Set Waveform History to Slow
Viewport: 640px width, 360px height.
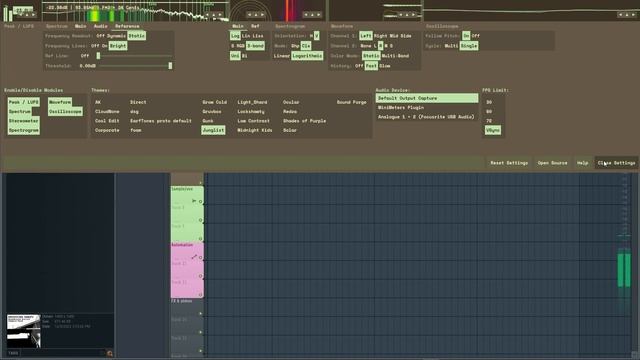coord(385,66)
